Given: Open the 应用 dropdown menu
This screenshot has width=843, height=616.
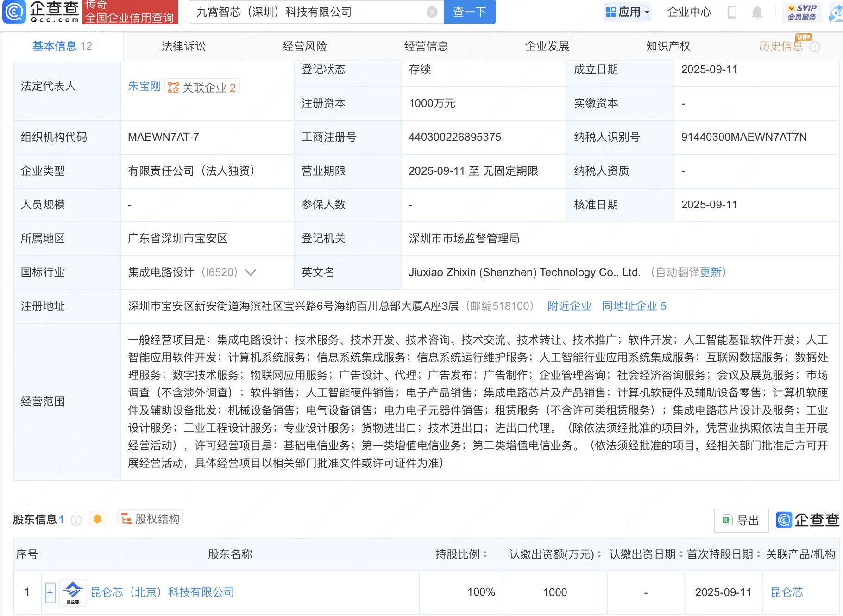Looking at the screenshot, I should point(628,12).
